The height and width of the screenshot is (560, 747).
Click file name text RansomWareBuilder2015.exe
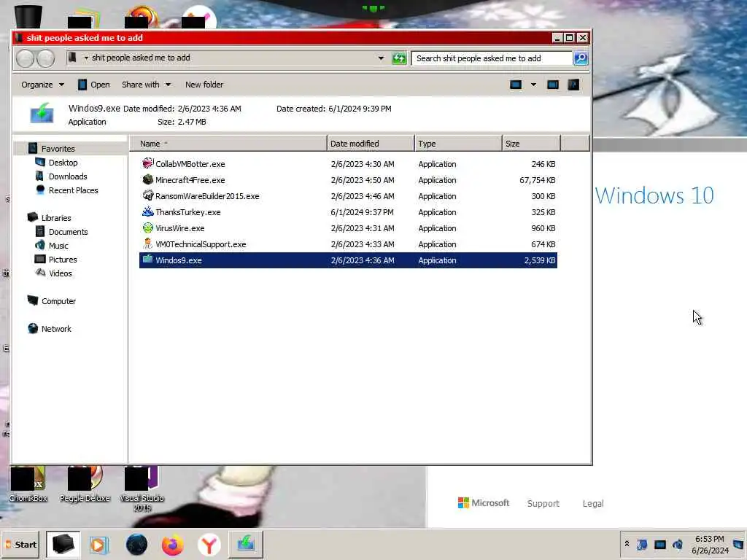[x=207, y=196]
